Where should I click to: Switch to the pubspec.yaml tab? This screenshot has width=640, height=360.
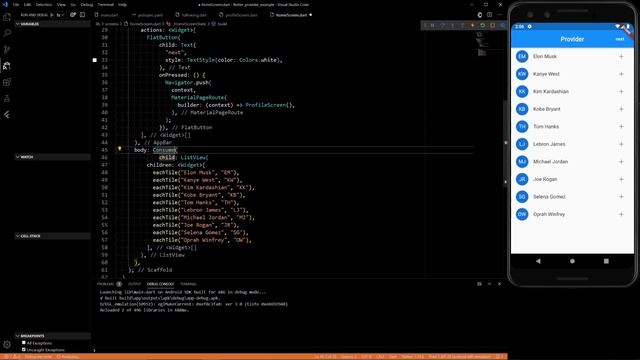[x=148, y=15]
